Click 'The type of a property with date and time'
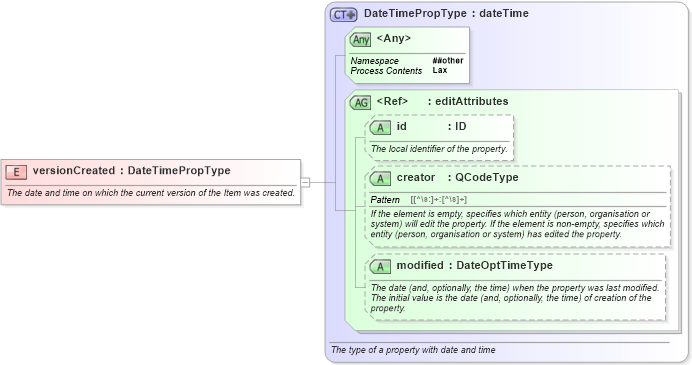 [x=413, y=350]
